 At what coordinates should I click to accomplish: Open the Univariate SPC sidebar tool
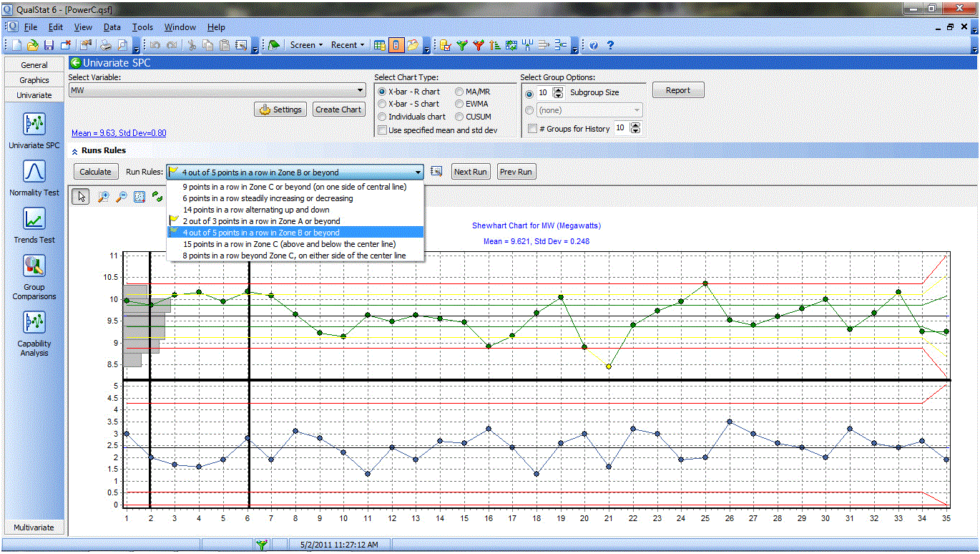click(34, 131)
